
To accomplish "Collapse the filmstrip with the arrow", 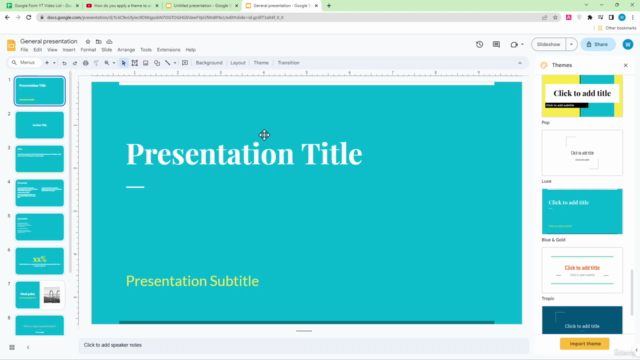I will 28,347.
